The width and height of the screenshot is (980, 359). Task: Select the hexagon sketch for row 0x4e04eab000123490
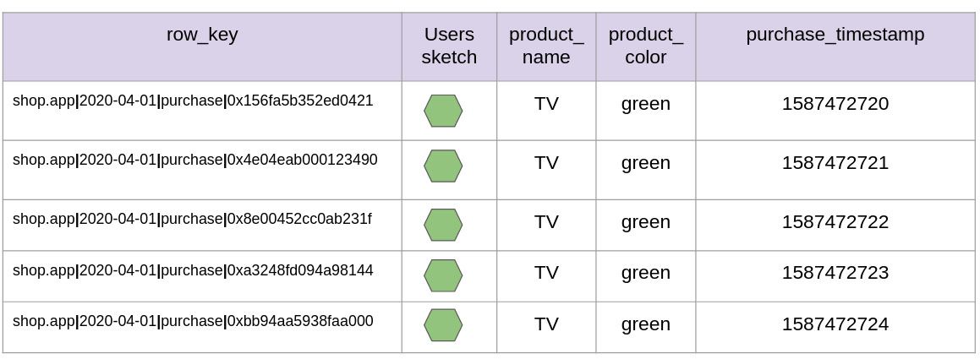443,166
